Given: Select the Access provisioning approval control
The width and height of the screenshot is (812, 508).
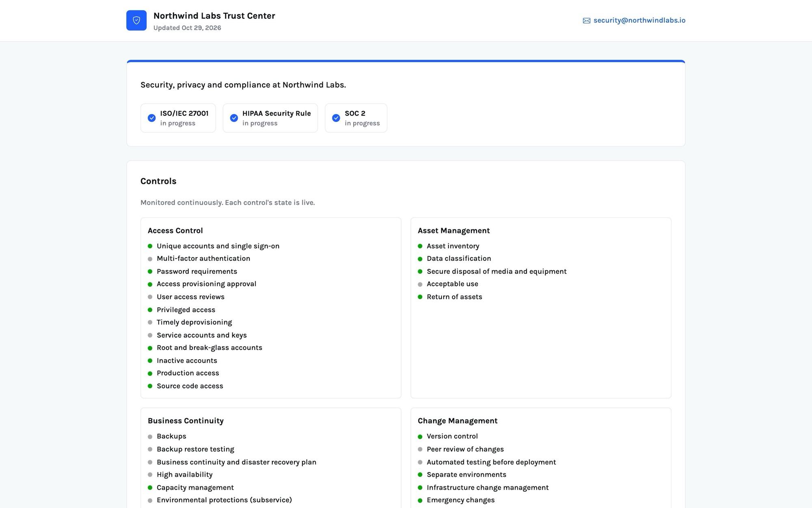Looking at the screenshot, I should click(x=206, y=284).
